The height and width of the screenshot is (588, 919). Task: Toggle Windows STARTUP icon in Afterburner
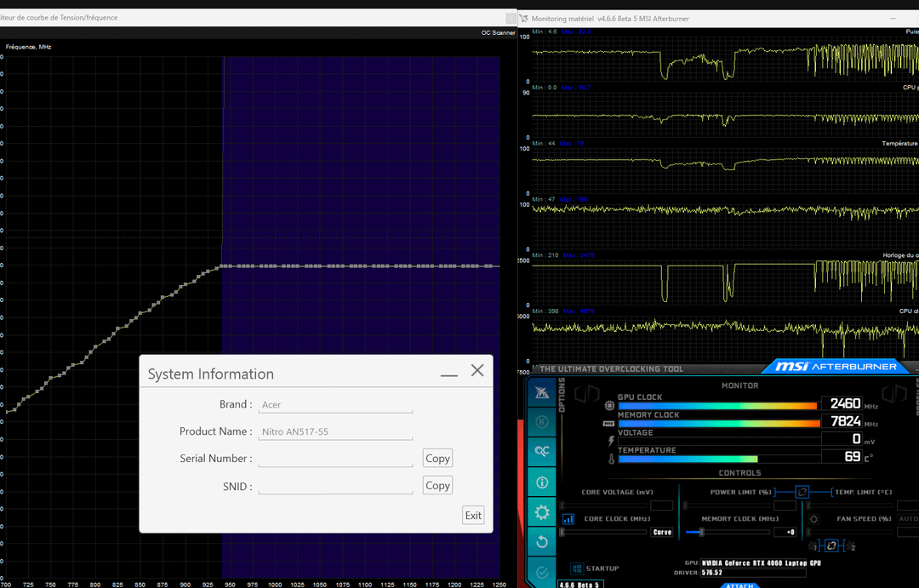click(x=577, y=568)
